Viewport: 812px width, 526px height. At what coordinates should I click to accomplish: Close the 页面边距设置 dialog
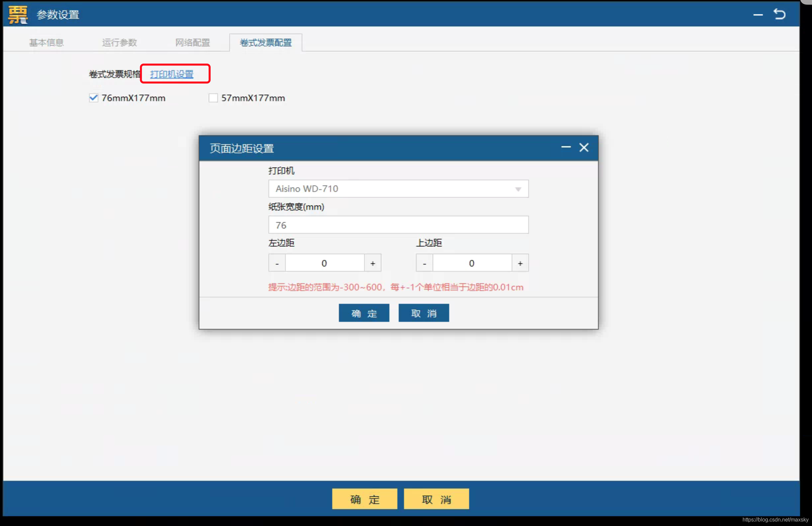(584, 147)
